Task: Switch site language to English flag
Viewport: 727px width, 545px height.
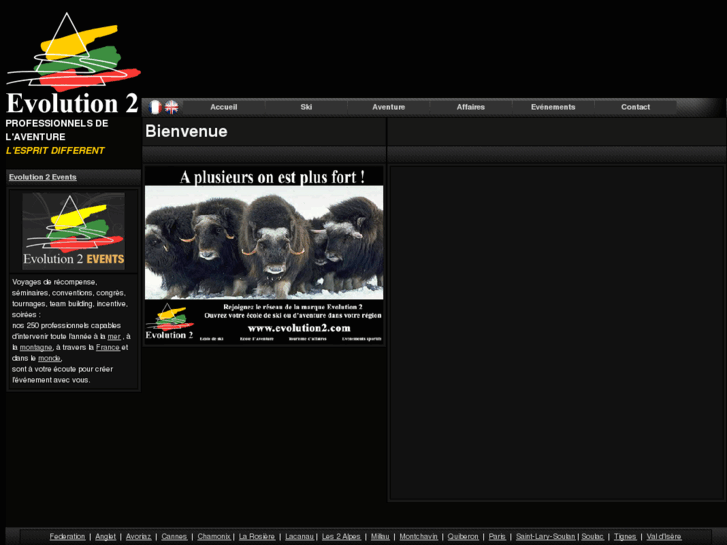Action: (x=172, y=107)
